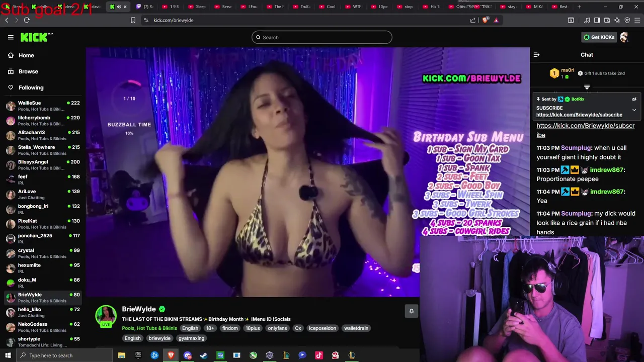
Task: Click the findom tag
Action: click(230, 328)
